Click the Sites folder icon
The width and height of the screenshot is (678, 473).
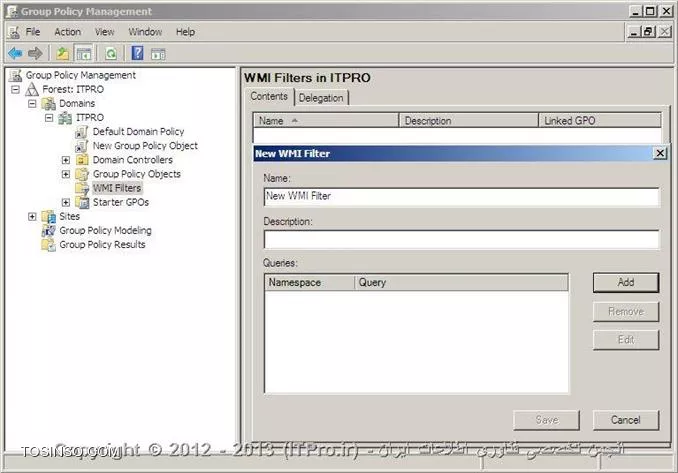coord(48,216)
